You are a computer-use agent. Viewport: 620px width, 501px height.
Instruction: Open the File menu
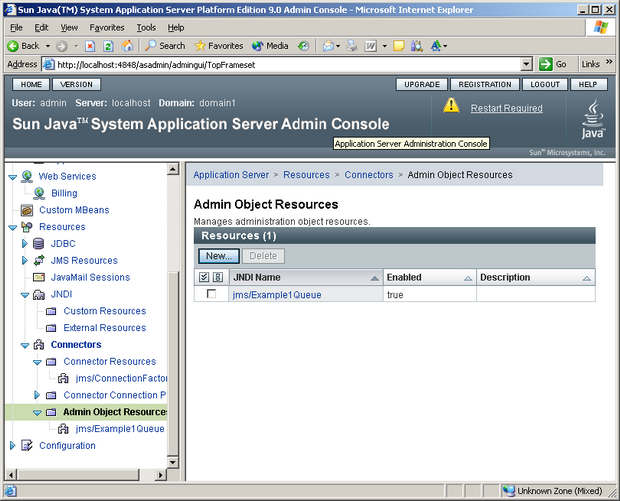pyautogui.click(x=16, y=28)
